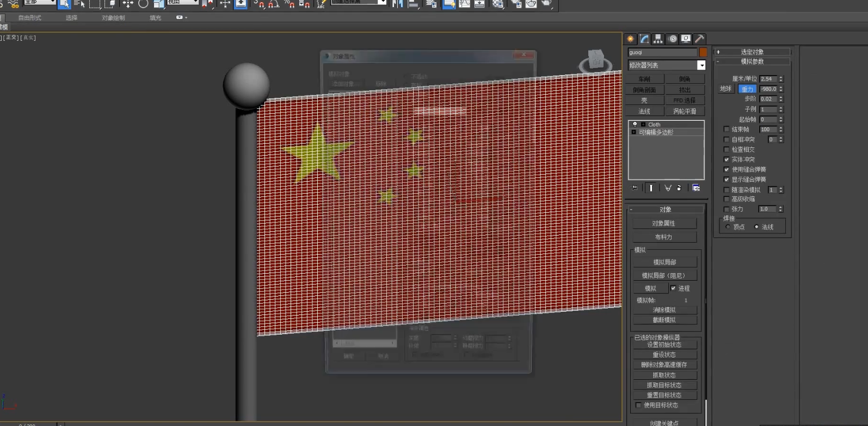
Task: Click the Mirror tool icon
Action: click(x=398, y=4)
